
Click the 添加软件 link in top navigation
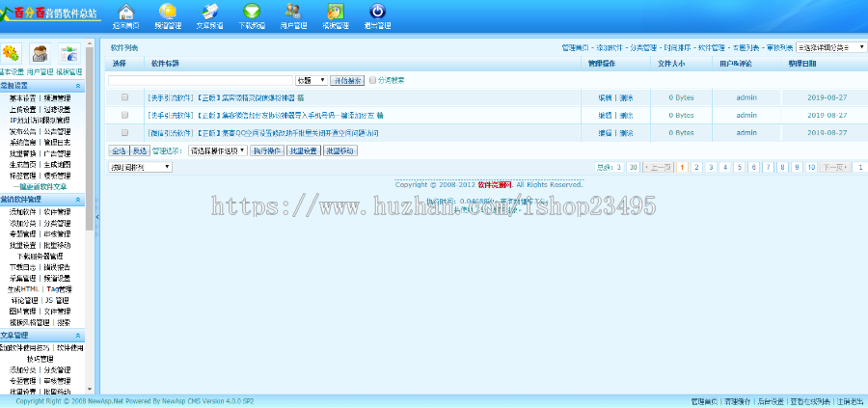tap(609, 48)
